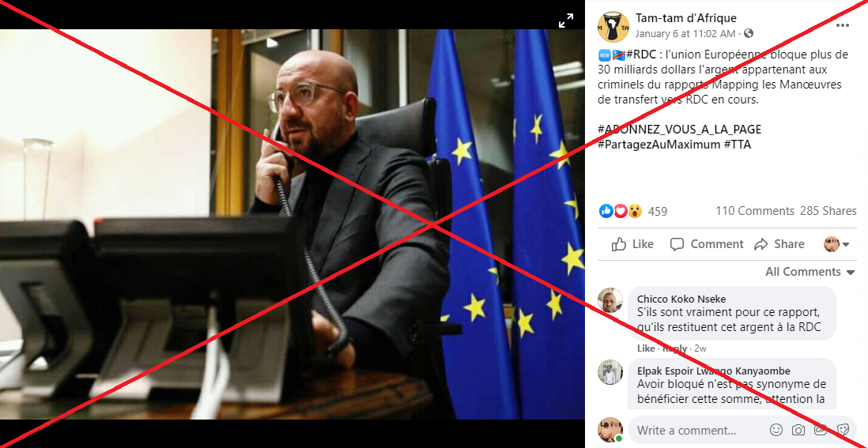
Task: Expand photo to fullscreen view
Action: click(x=566, y=21)
